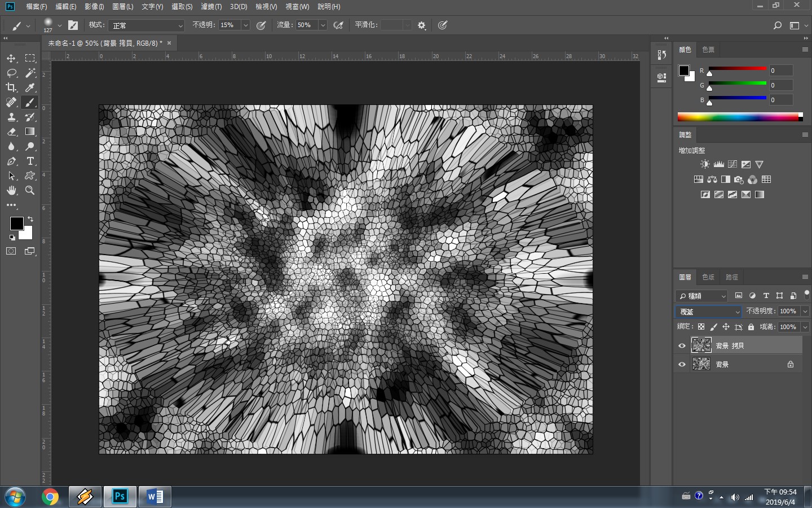Viewport: 812px width, 508px height.
Task: Switch to the 色票 tab
Action: pyautogui.click(x=708, y=50)
